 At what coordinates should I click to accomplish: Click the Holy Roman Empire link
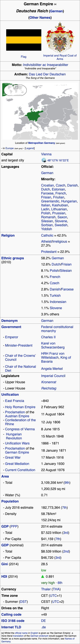20,407
